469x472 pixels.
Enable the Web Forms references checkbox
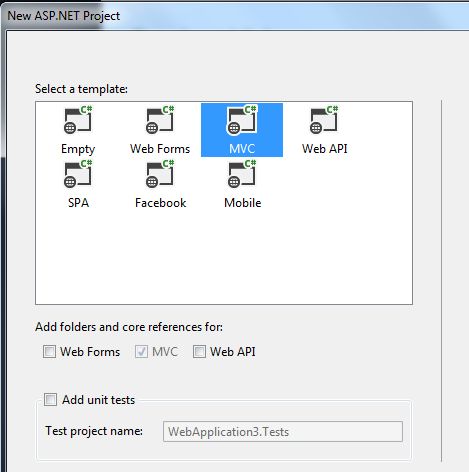[x=49, y=352]
